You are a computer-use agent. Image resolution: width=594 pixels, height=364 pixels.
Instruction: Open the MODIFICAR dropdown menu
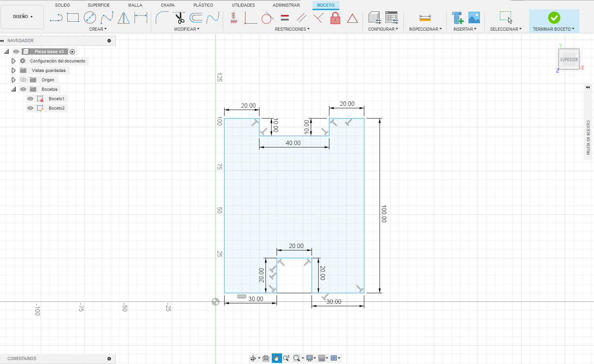[187, 29]
